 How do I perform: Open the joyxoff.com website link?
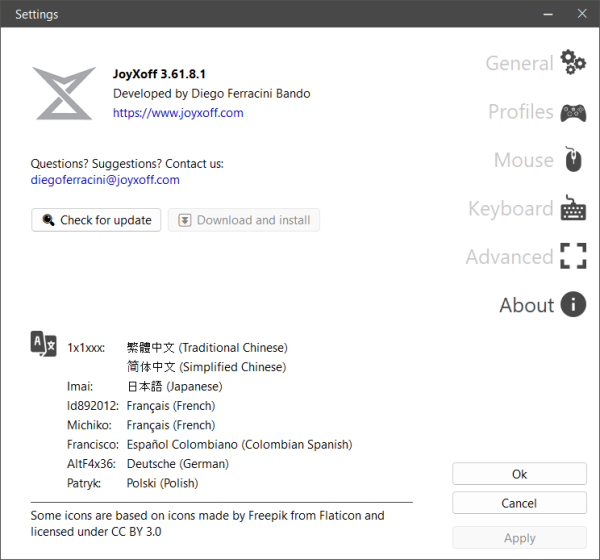(x=178, y=113)
